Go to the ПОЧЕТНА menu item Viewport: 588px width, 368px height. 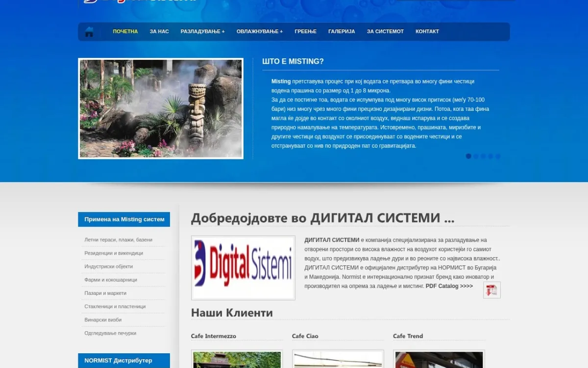click(x=125, y=31)
